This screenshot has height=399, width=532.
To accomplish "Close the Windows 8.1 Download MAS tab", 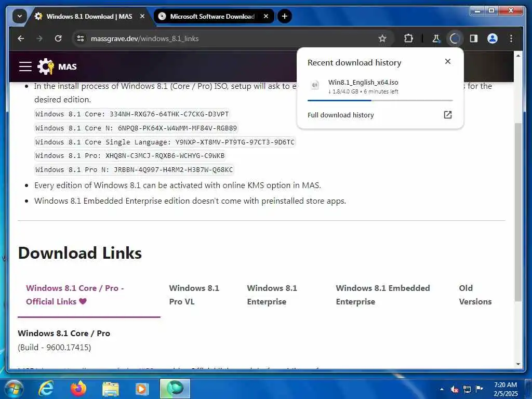I will 142,16.
